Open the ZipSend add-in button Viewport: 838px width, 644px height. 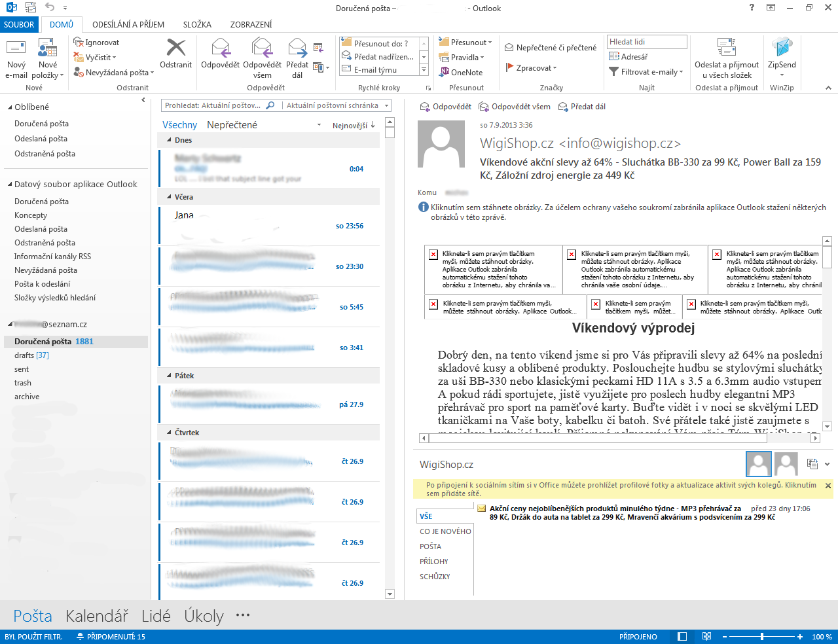(782, 59)
